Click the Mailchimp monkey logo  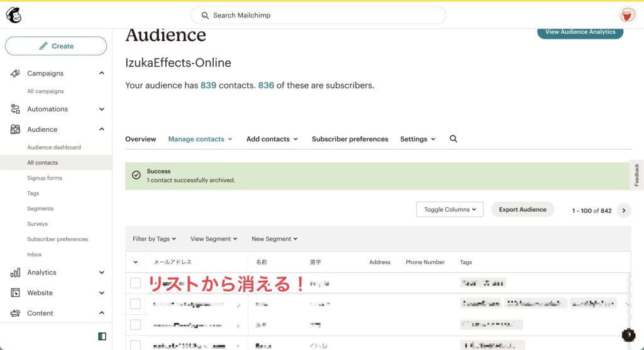14,15
